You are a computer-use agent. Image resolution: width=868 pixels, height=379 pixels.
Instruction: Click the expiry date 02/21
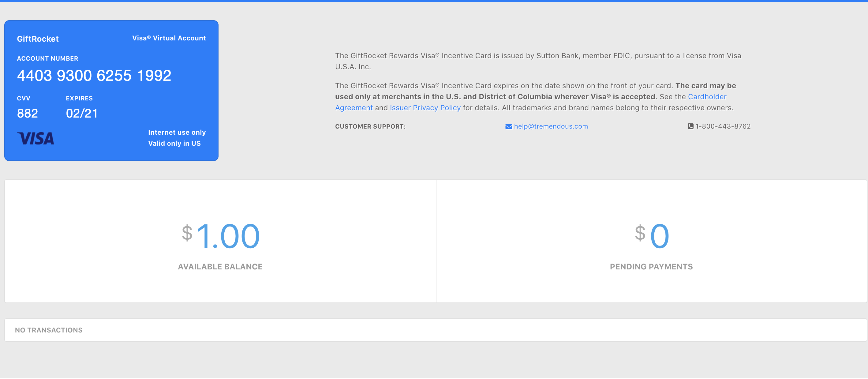[x=81, y=114]
